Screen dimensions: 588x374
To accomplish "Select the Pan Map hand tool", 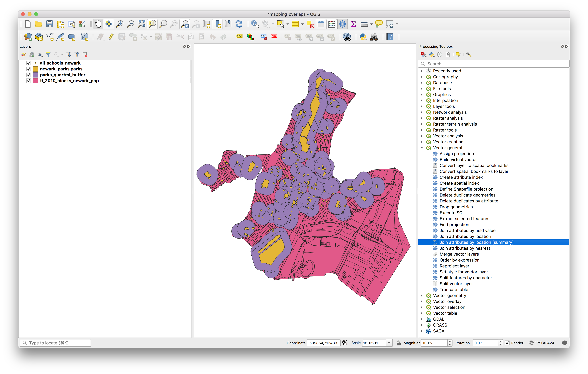I will [98, 24].
